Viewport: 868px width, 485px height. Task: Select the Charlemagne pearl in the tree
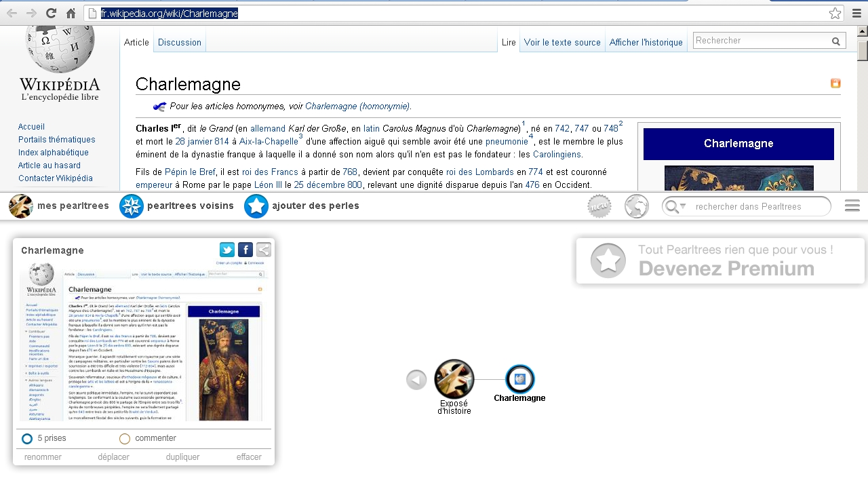[520, 379]
